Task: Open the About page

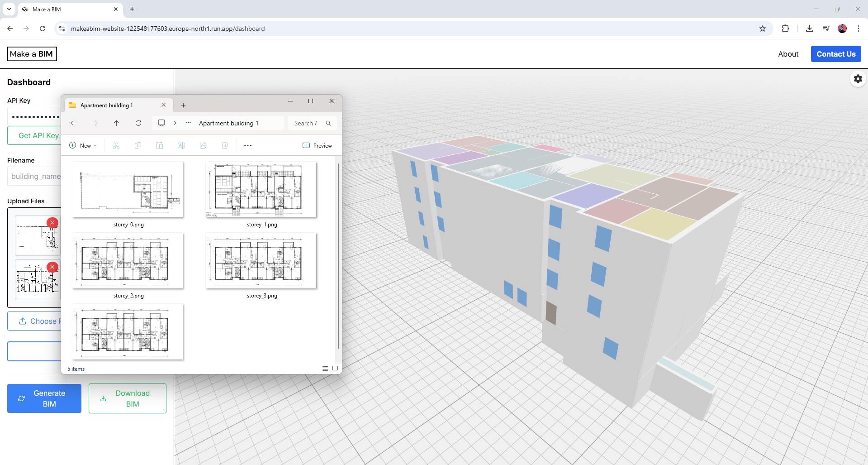Action: click(788, 54)
